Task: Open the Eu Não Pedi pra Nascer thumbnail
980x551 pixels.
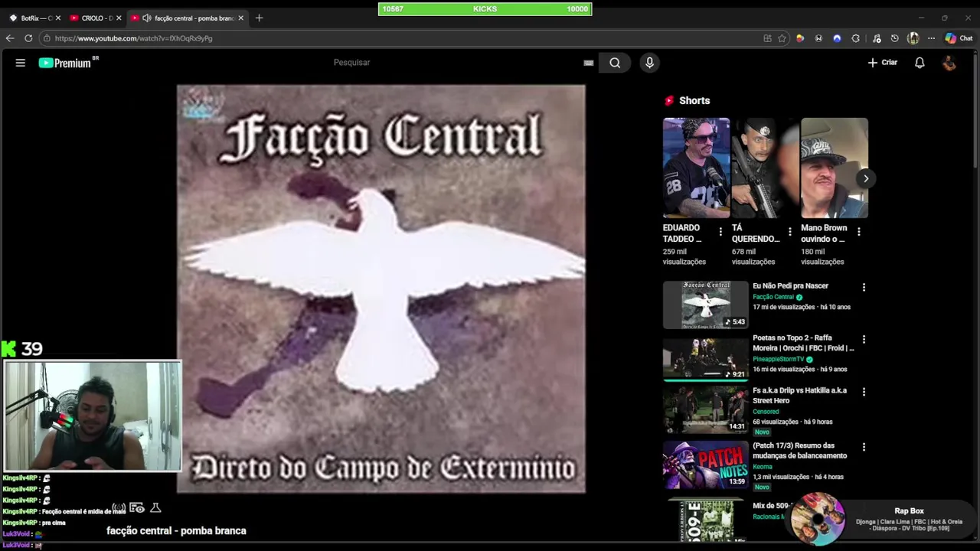Action: click(705, 305)
